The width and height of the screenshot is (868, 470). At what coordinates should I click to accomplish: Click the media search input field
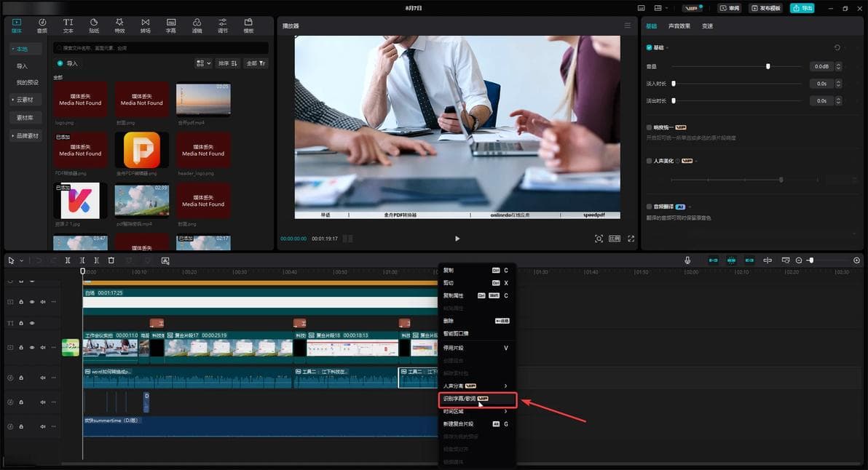[x=161, y=48]
